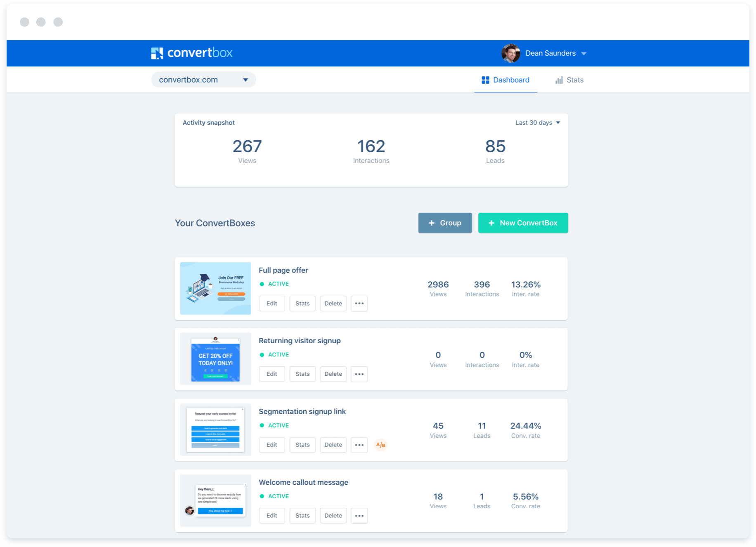Screen dimensions: 756x547
Task: Delete the Full page offer box
Action: coord(333,304)
